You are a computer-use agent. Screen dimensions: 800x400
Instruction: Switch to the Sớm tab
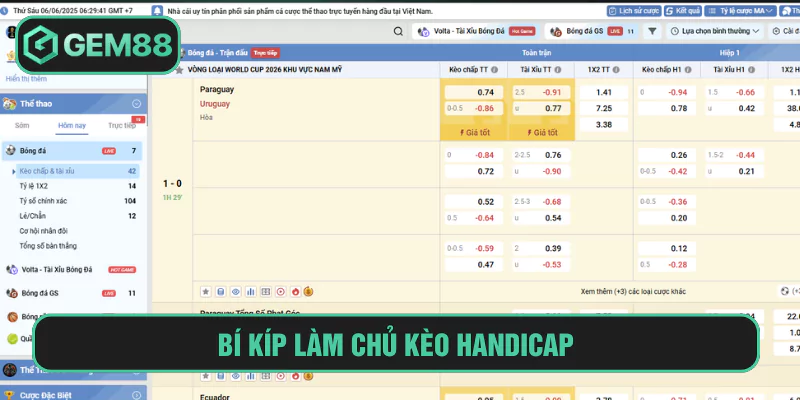point(22,126)
